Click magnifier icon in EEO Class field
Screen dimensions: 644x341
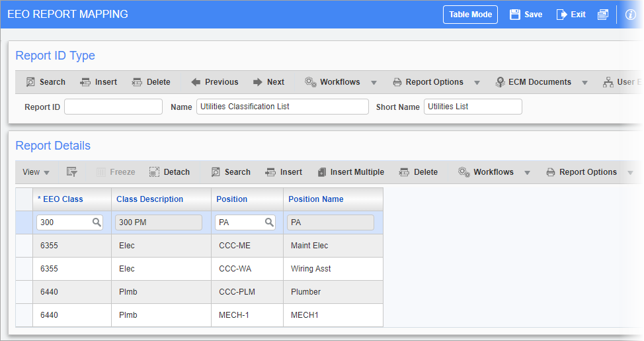pyautogui.click(x=97, y=222)
